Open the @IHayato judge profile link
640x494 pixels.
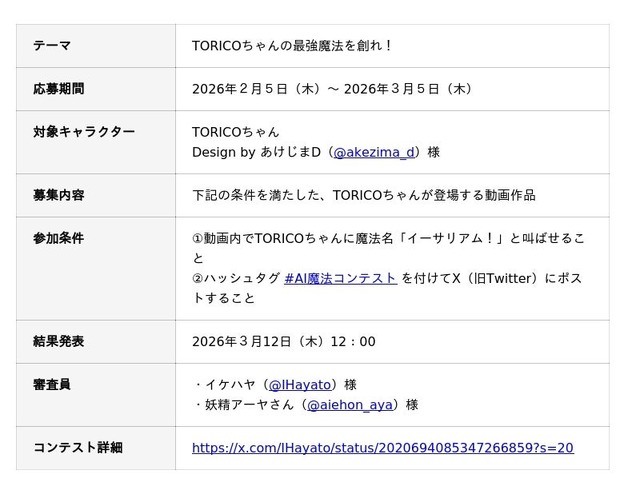pyautogui.click(x=303, y=385)
